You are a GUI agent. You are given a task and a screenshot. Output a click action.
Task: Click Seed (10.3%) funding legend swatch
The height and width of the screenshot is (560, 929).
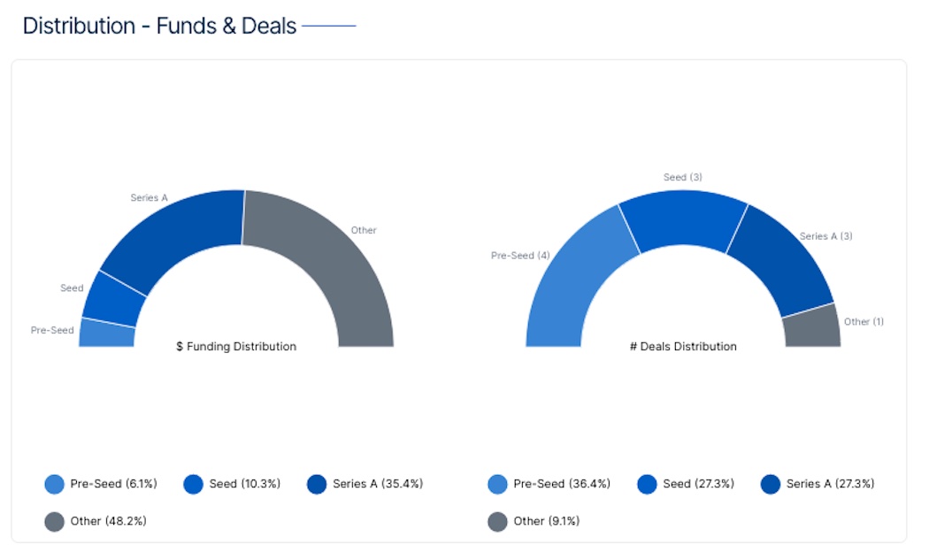click(194, 484)
